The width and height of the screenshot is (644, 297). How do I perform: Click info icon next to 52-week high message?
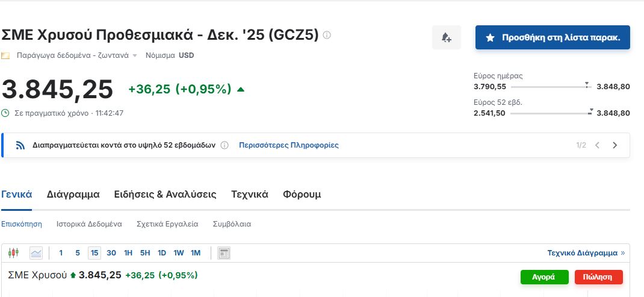click(x=224, y=145)
